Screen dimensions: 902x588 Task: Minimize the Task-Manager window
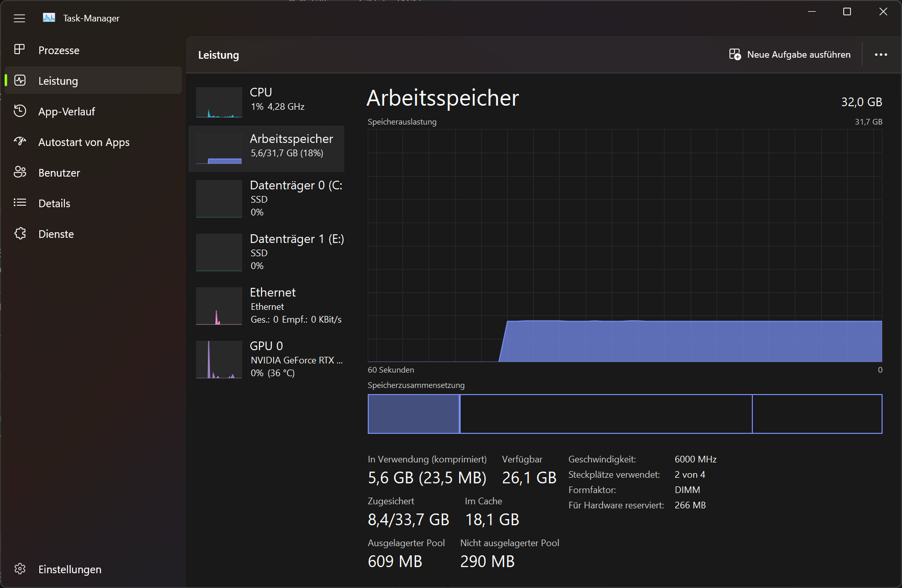[x=812, y=12]
